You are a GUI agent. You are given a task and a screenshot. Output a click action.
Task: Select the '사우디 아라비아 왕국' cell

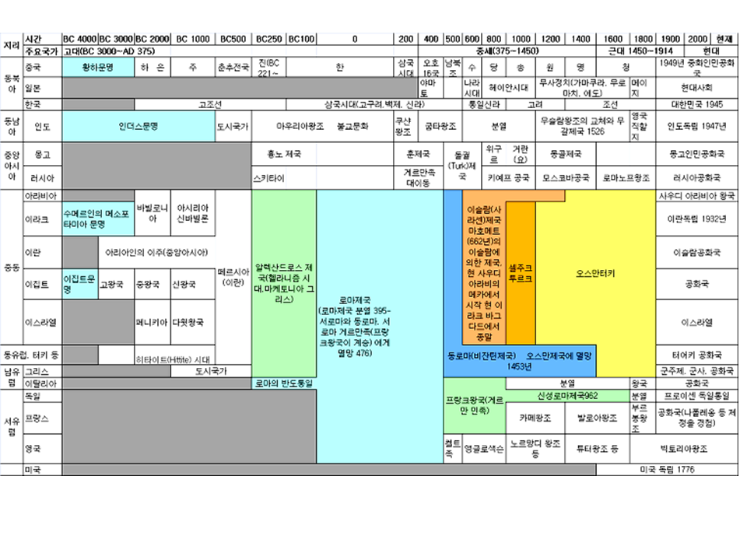coord(696,196)
